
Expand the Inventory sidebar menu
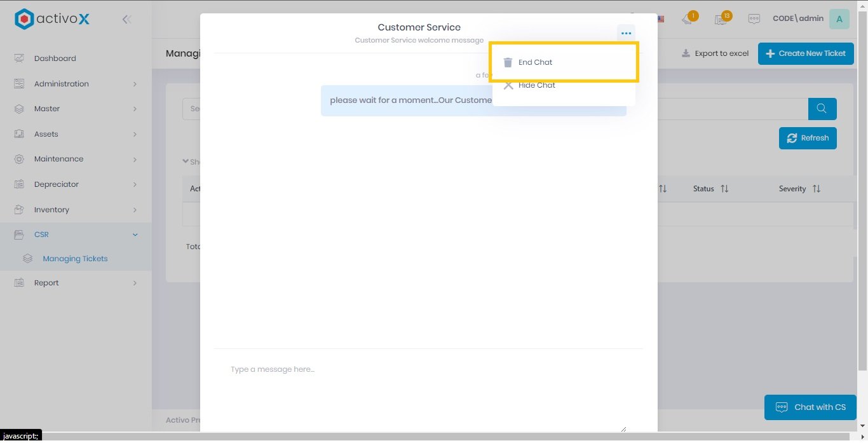pyautogui.click(x=76, y=210)
